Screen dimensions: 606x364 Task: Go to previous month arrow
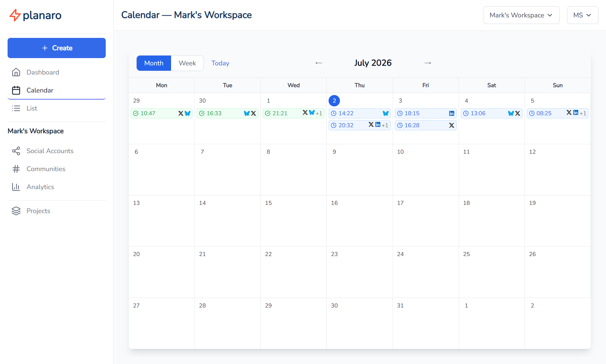pyautogui.click(x=319, y=63)
